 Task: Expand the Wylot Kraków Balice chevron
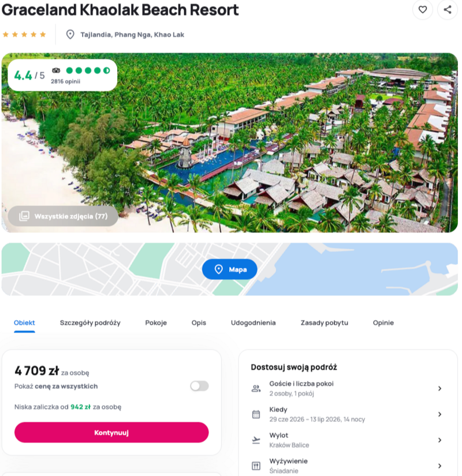pyautogui.click(x=439, y=440)
